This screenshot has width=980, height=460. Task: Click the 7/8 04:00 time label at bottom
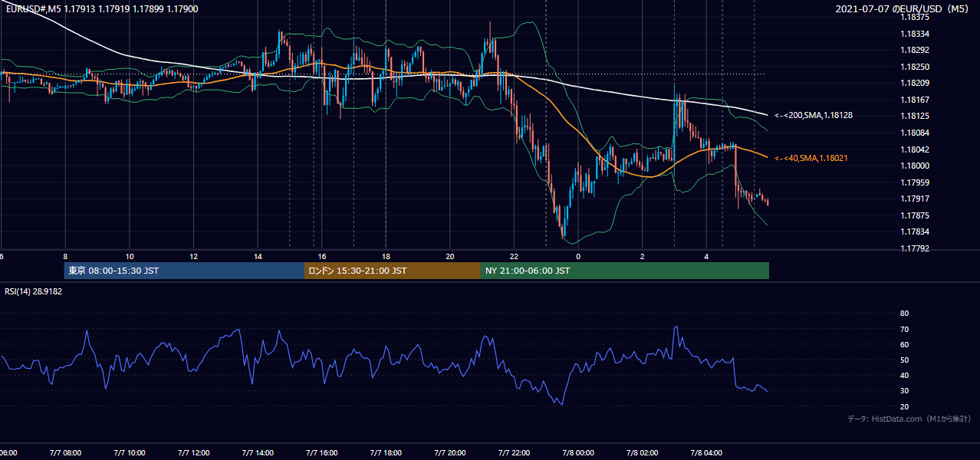[x=706, y=453]
